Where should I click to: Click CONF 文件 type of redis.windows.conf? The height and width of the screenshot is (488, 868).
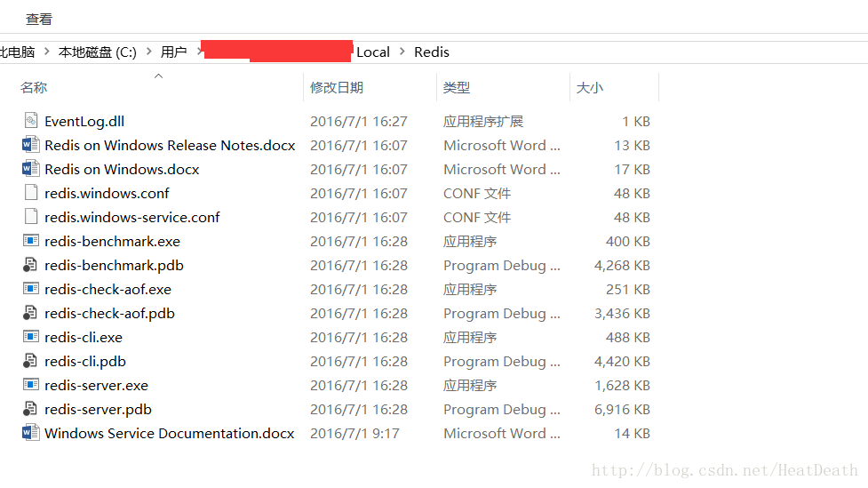[x=477, y=193]
